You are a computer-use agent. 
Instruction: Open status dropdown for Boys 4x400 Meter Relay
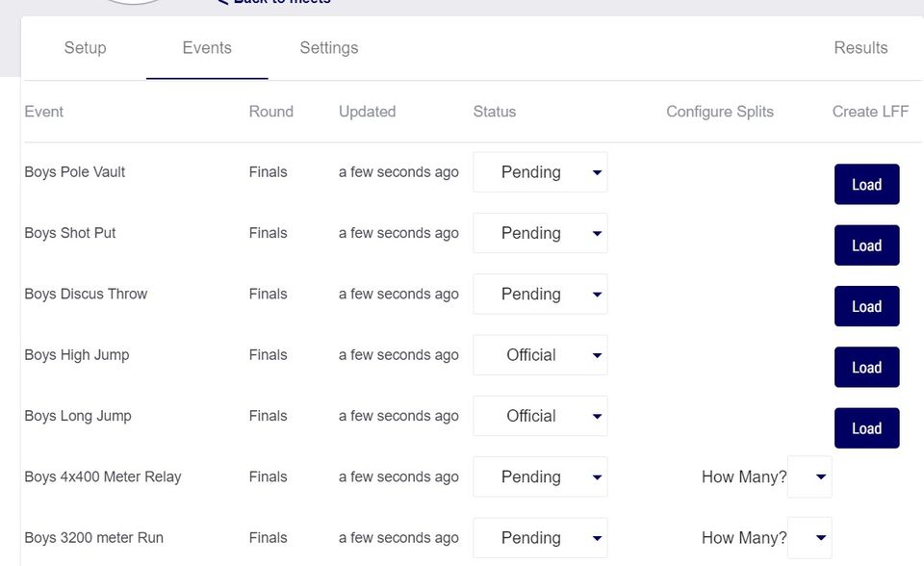pos(540,477)
